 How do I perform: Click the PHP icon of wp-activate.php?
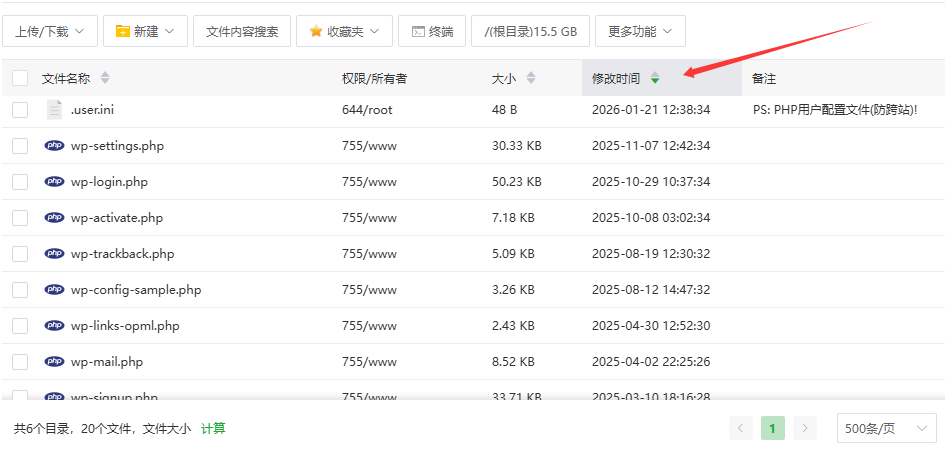coord(54,217)
